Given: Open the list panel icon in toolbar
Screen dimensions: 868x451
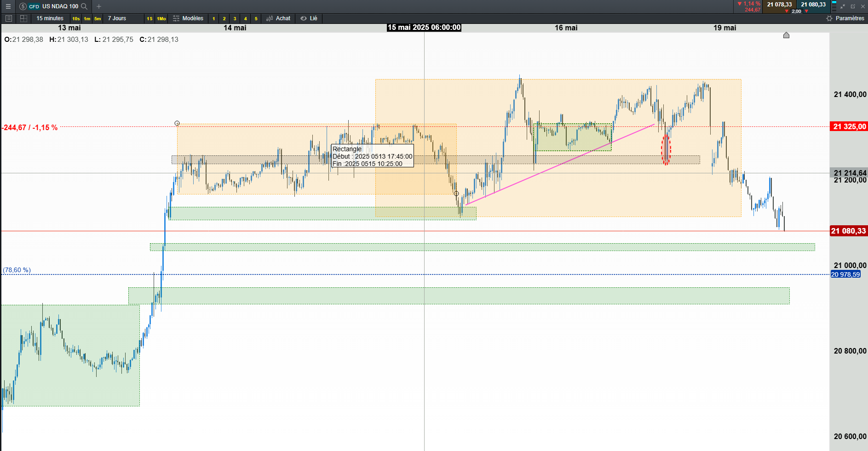Looking at the screenshot, I should pos(8,18).
